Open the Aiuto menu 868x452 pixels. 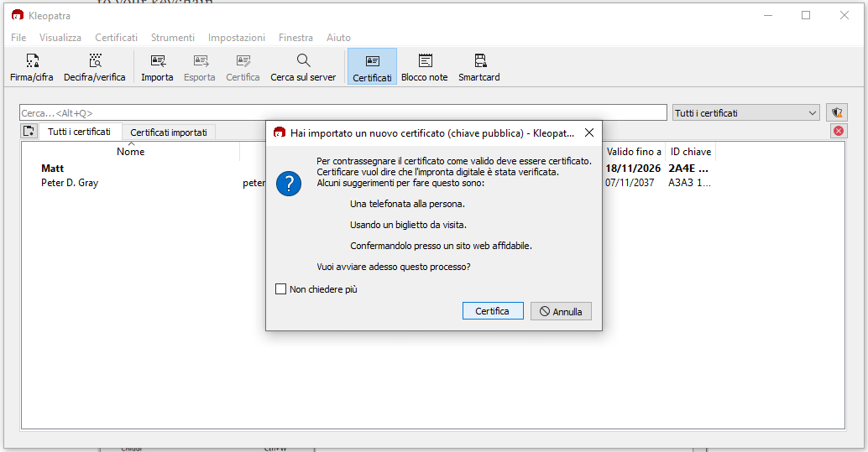338,38
